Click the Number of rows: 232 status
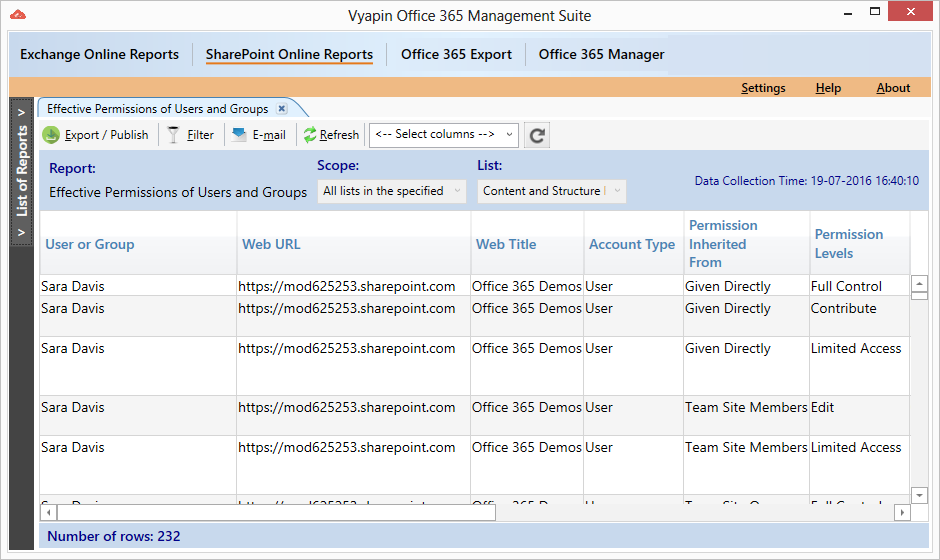This screenshot has width=940, height=560. tap(114, 536)
